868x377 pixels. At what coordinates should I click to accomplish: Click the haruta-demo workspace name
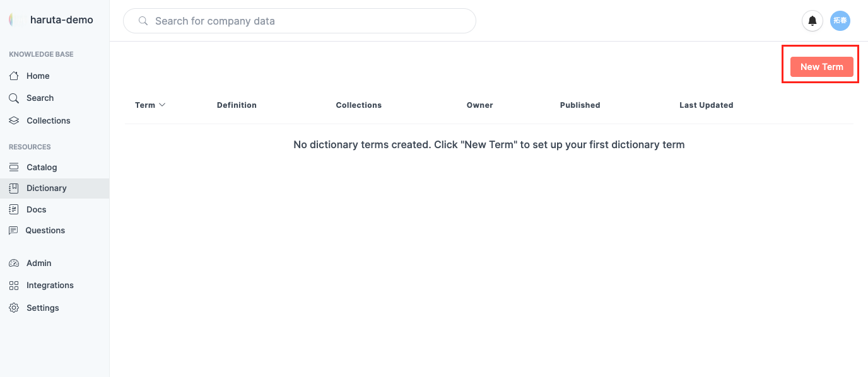click(x=62, y=20)
